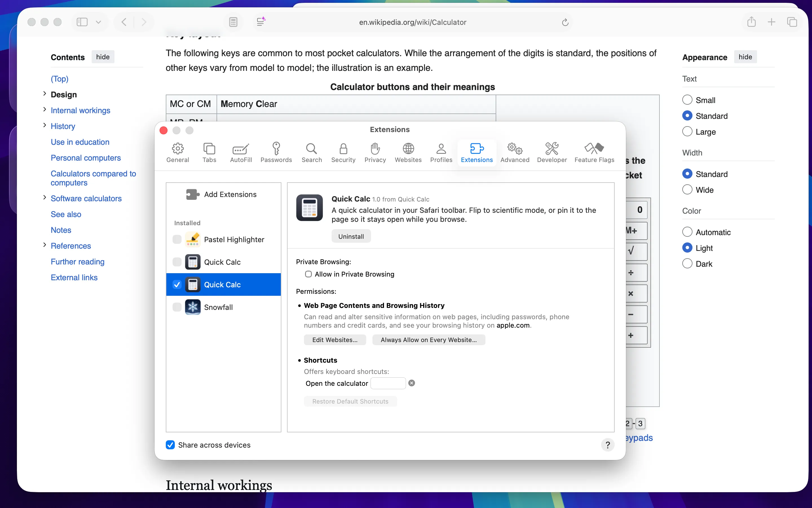Viewport: 812px width, 508px height.
Task: Toggle Share across devices checkbox
Action: 170,445
